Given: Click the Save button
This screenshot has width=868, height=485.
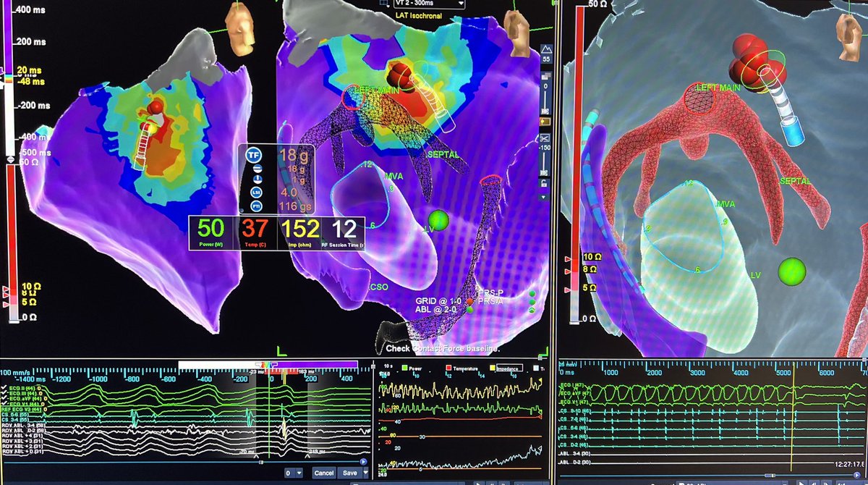Looking at the screenshot, I should click(349, 473).
